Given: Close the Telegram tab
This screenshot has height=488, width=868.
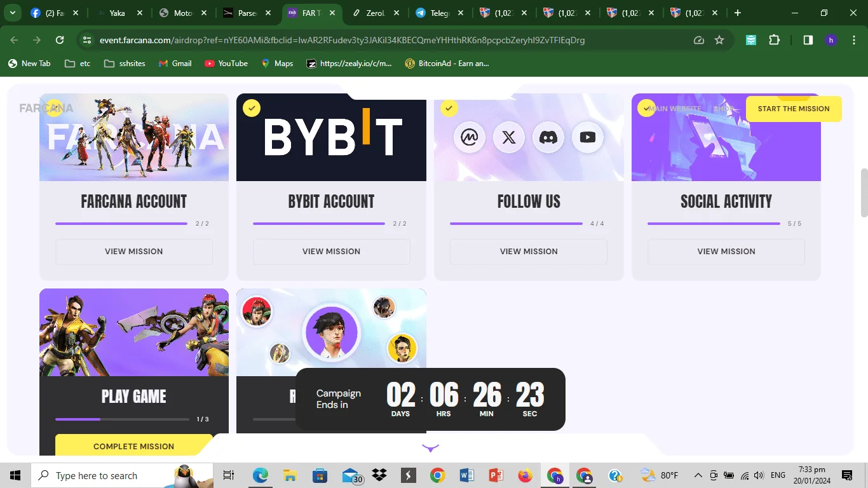Looking at the screenshot, I should (x=460, y=13).
